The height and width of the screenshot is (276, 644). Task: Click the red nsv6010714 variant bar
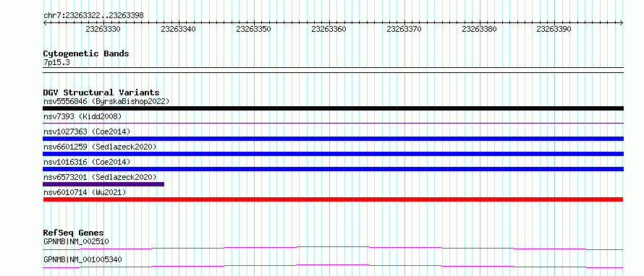333,199
